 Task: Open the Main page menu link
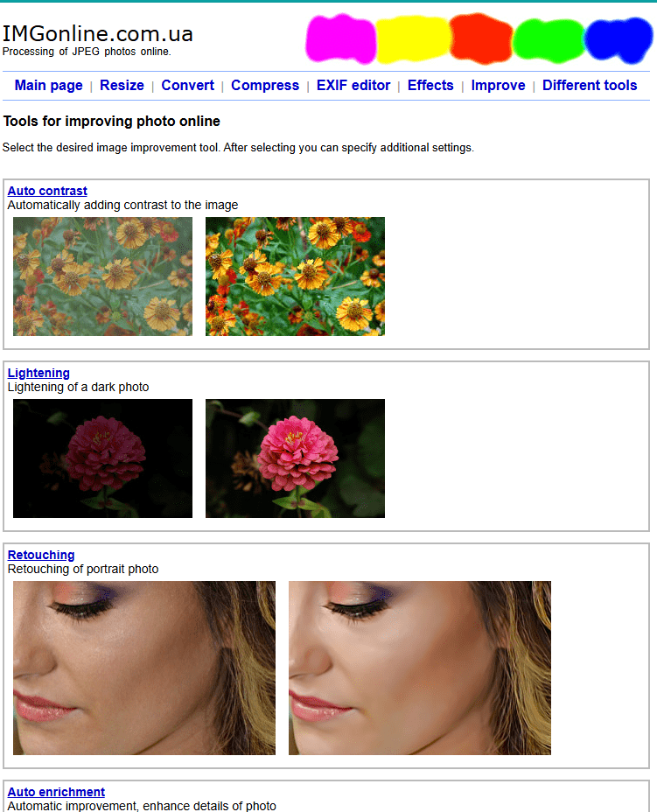(x=49, y=86)
